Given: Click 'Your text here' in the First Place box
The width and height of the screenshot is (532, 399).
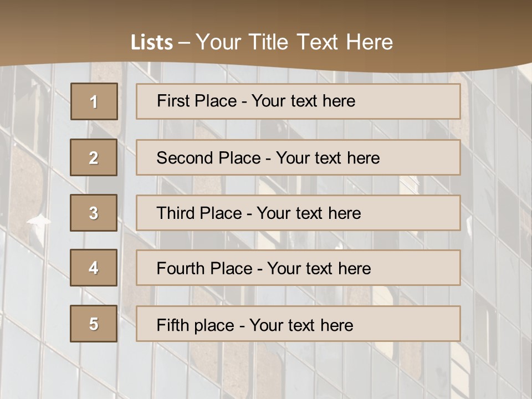Looking at the screenshot, I should pos(303,101).
